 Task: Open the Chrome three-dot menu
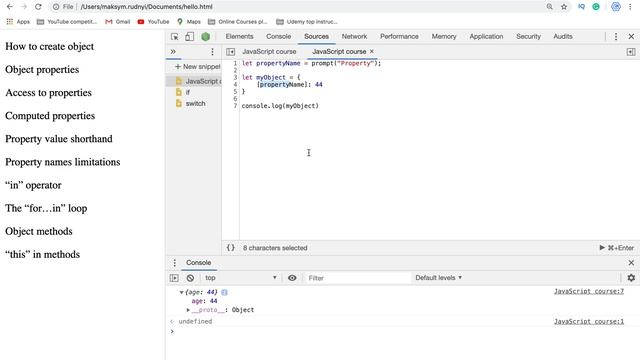pos(630,7)
